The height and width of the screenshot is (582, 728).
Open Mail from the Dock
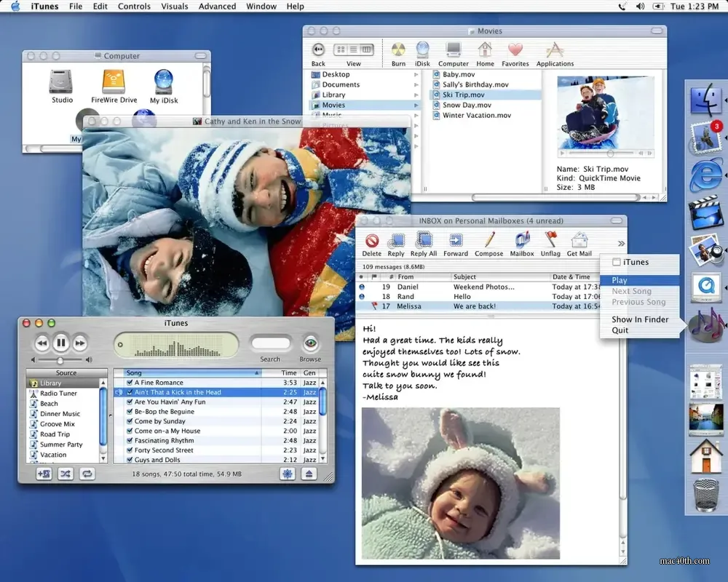point(705,136)
